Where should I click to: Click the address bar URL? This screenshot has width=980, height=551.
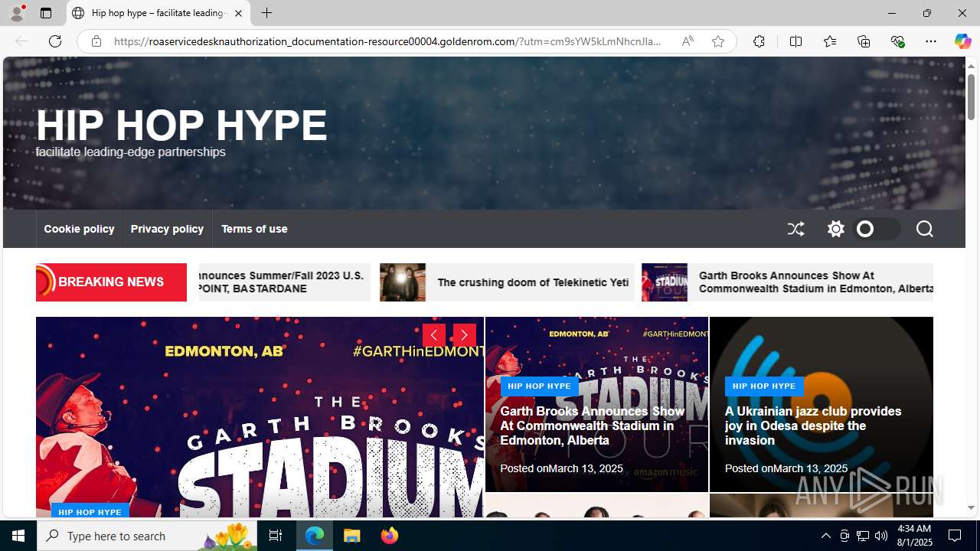387,41
